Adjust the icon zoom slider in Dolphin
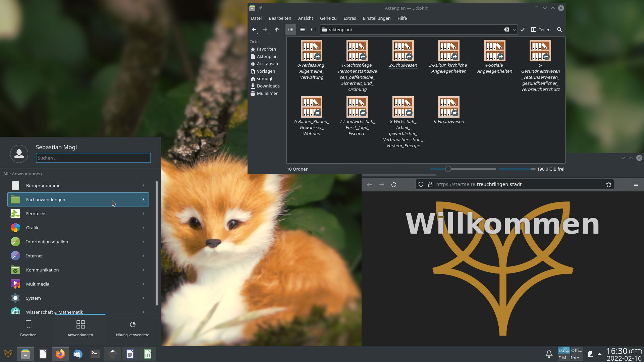Image resolution: width=644 pixels, height=362 pixels. (448, 169)
